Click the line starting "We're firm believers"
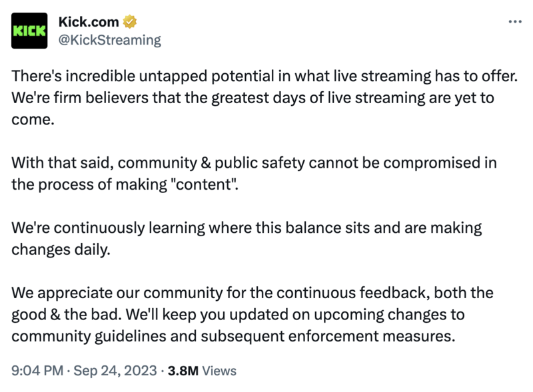 [253, 98]
